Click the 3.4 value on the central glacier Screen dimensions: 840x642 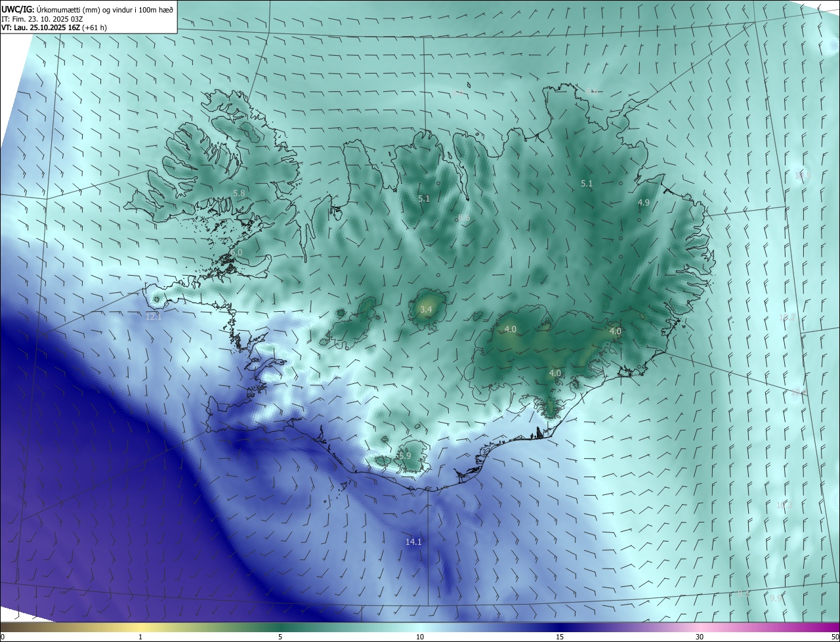click(x=426, y=309)
